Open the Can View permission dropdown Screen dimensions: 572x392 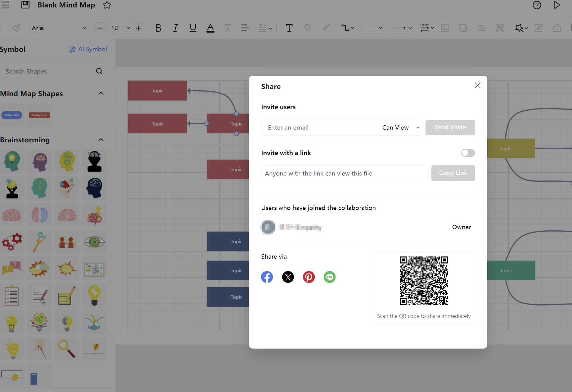(x=401, y=127)
